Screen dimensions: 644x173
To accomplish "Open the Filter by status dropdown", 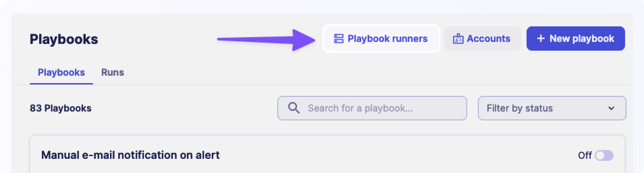I will [552, 108].
